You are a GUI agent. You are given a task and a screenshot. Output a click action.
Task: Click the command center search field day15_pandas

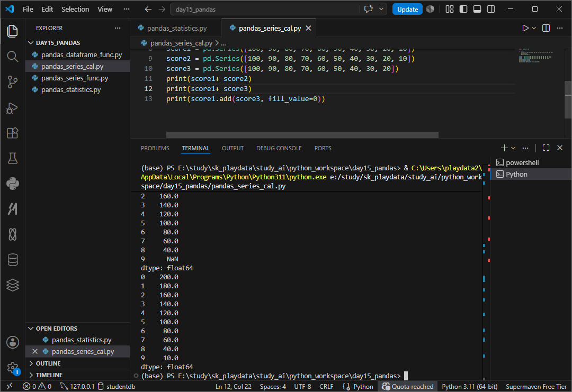265,9
